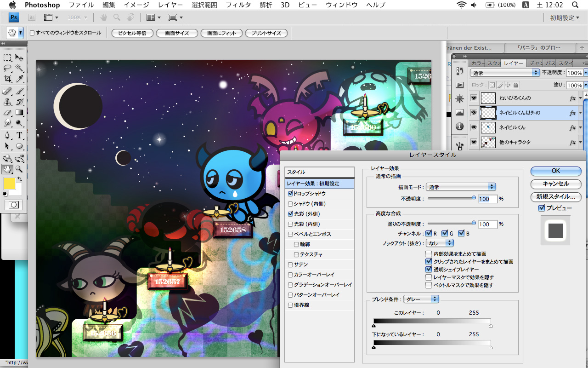Select the Ellipse shape tool
Viewport: 588px width, 368px height.
point(19,146)
